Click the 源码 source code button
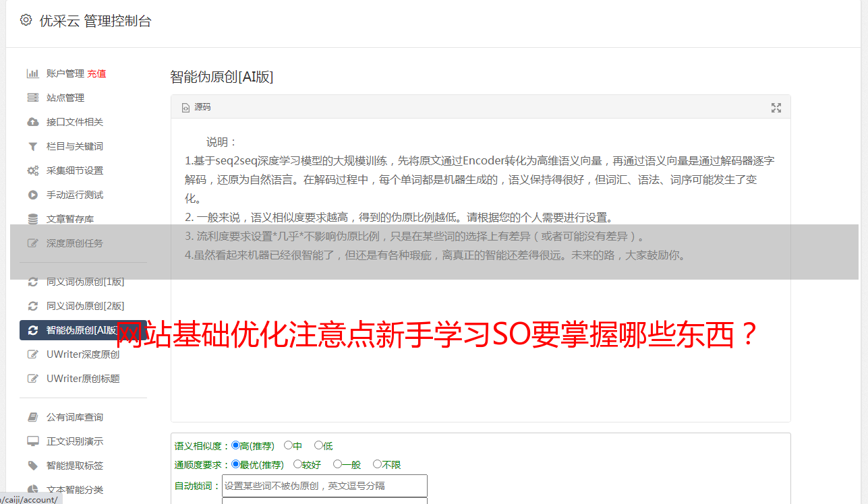Screen dimensions: 868x504 click(x=196, y=107)
